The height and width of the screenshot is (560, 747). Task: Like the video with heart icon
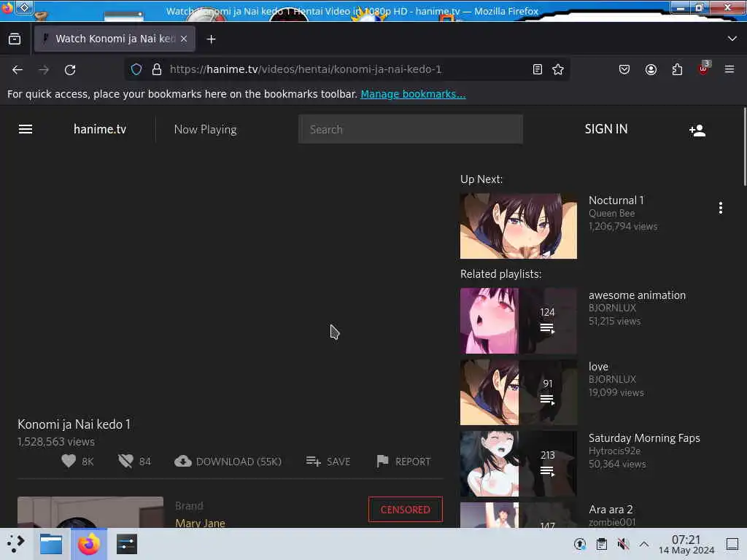tap(69, 461)
